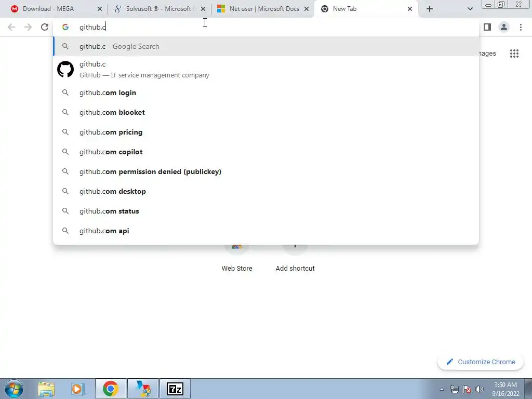The width and height of the screenshot is (532, 399).
Task: Select suggestion github.com blooket
Action: point(266,112)
